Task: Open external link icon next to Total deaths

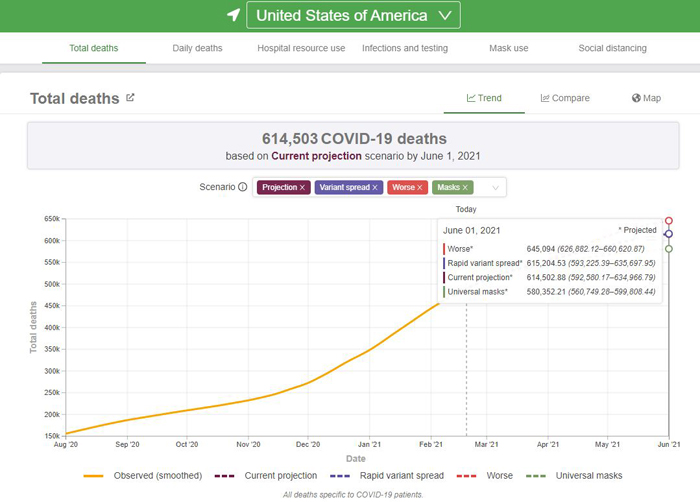Action: (130, 97)
